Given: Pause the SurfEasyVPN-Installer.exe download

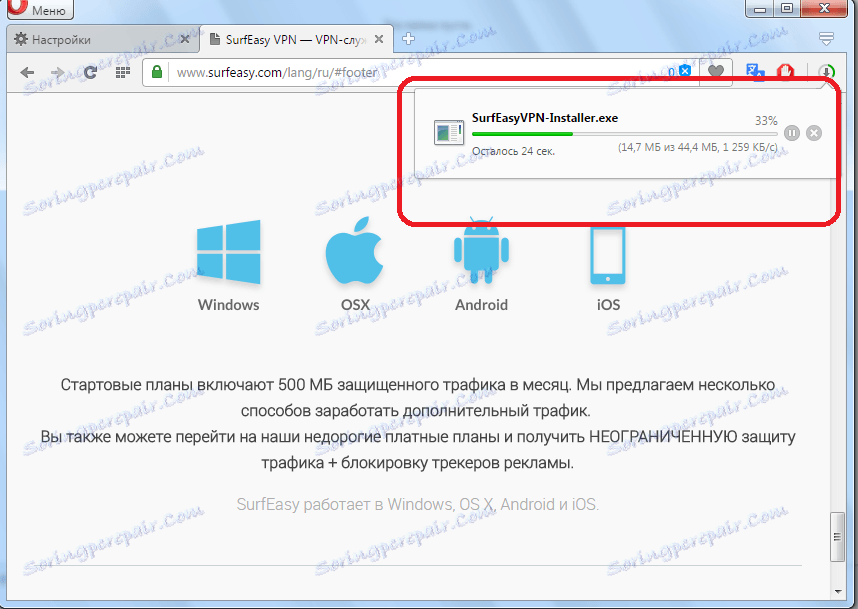Looking at the screenshot, I should click(792, 132).
